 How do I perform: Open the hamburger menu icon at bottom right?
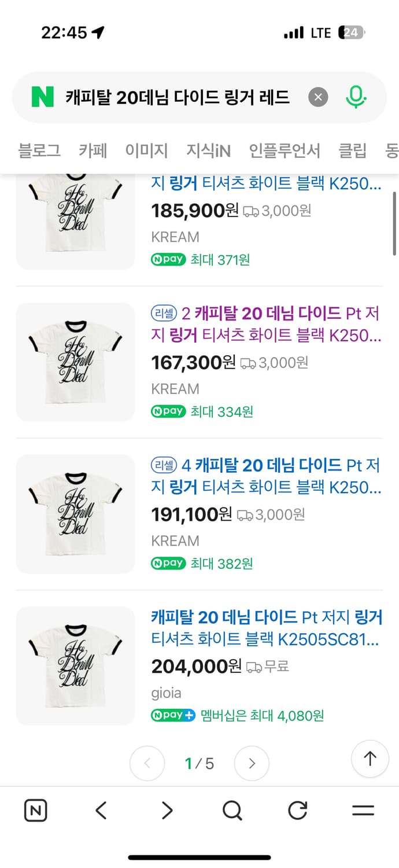click(363, 810)
